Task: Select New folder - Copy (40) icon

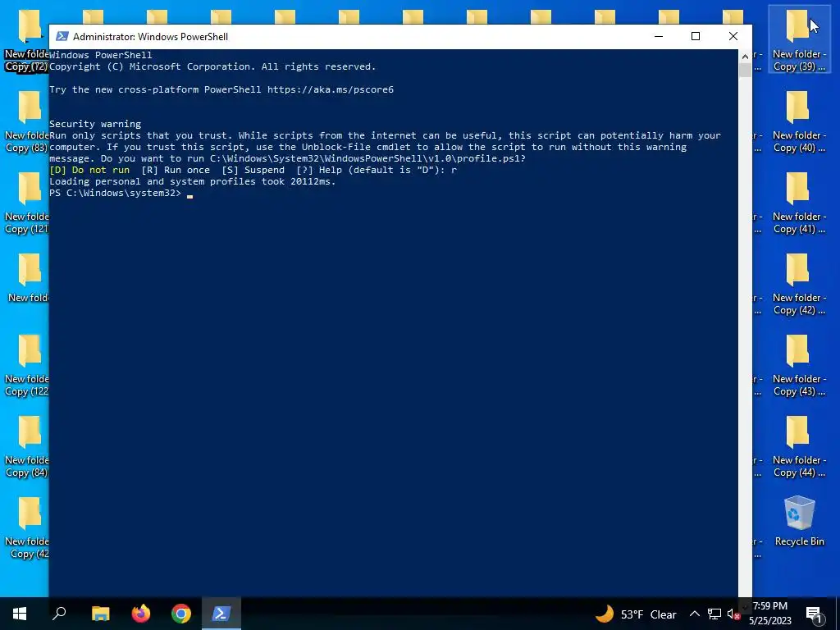Action: [799, 121]
